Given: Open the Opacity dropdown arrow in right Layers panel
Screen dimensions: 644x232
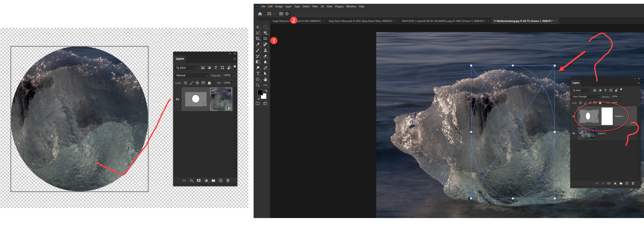Looking at the screenshot, I should click(x=621, y=96).
